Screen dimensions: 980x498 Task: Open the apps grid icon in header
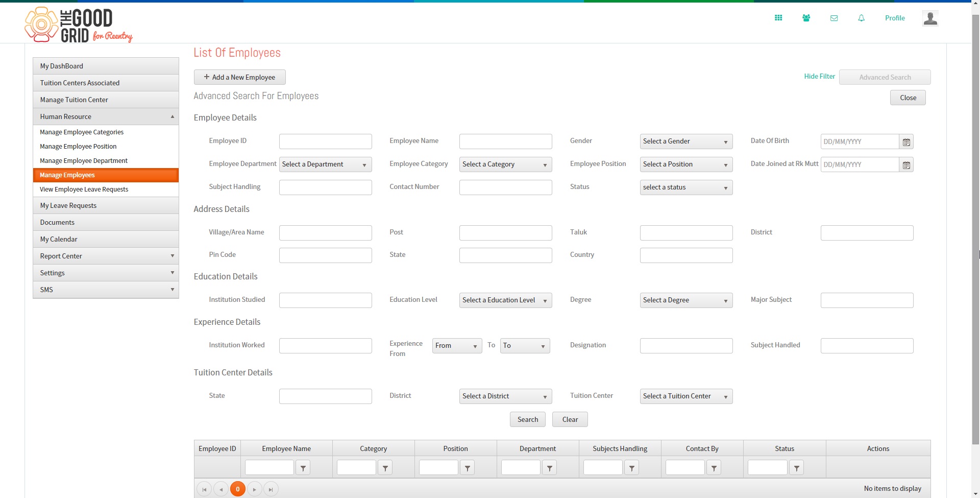pos(778,18)
